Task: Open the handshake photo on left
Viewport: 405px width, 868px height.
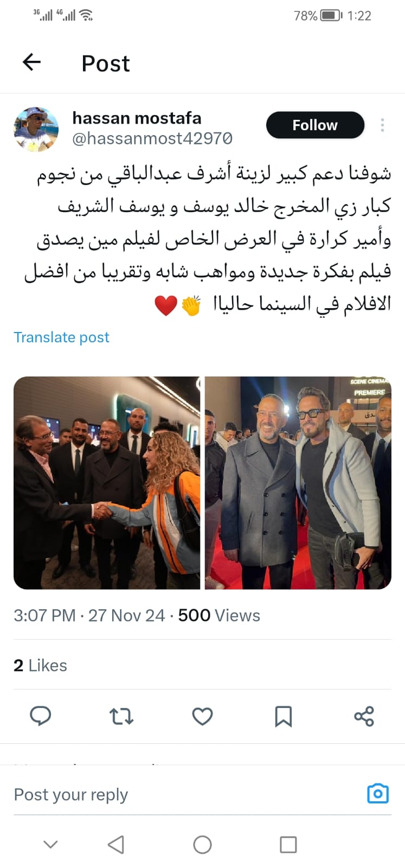Action: [x=107, y=483]
